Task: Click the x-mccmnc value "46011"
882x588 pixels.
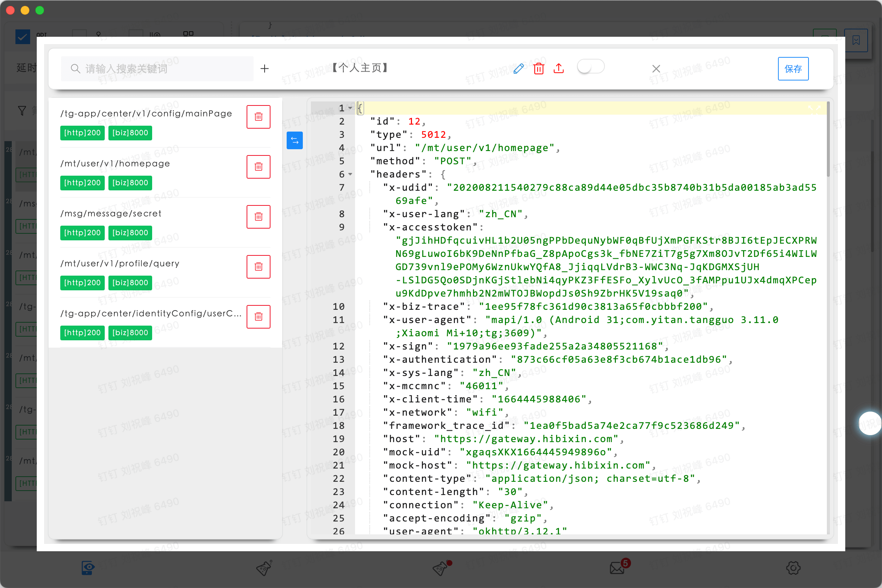Action: click(x=481, y=386)
